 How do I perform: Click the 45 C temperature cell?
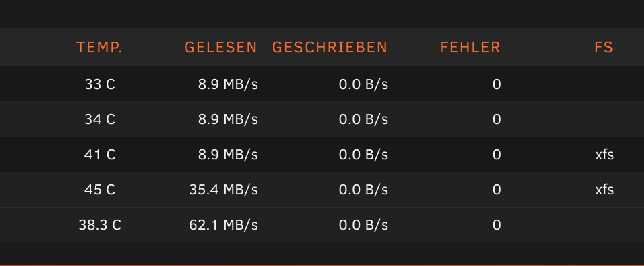pos(100,190)
